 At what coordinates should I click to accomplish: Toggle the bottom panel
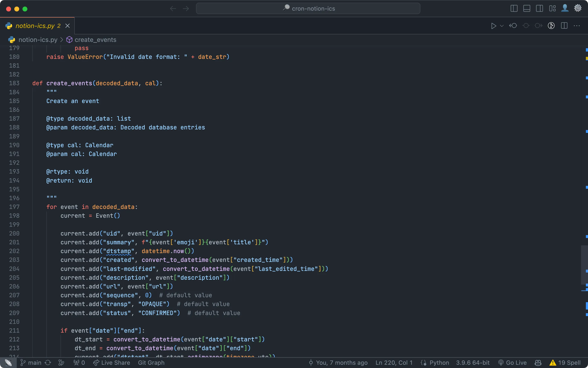(x=527, y=9)
